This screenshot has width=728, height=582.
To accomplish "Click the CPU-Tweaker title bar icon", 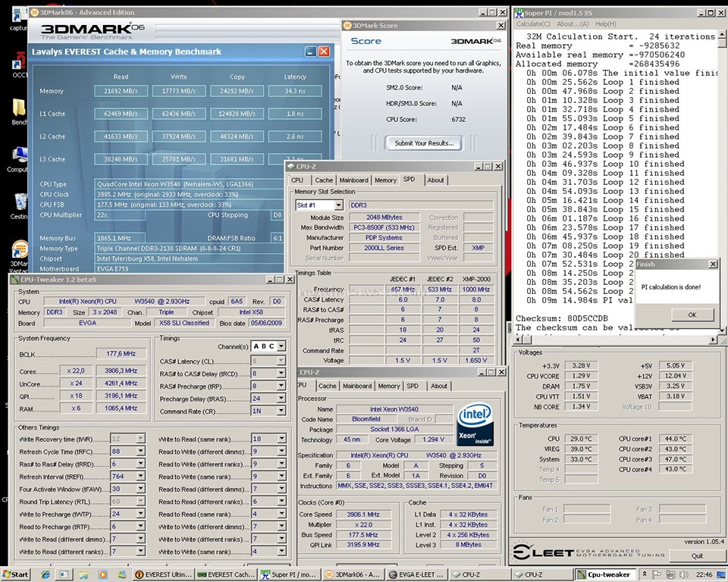I will point(15,280).
